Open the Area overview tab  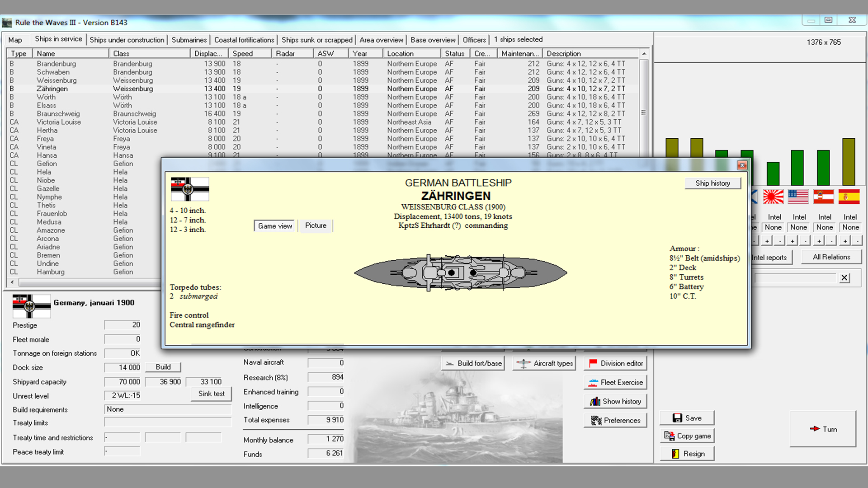point(381,40)
